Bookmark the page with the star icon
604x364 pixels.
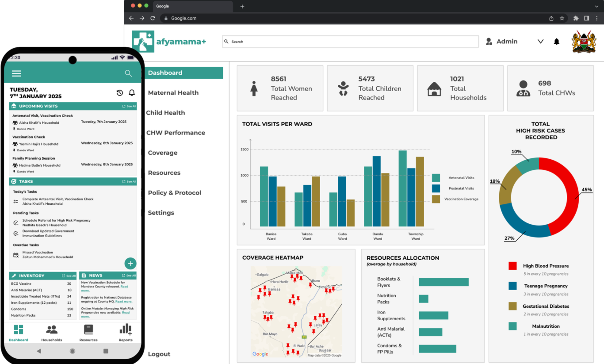pos(562,18)
